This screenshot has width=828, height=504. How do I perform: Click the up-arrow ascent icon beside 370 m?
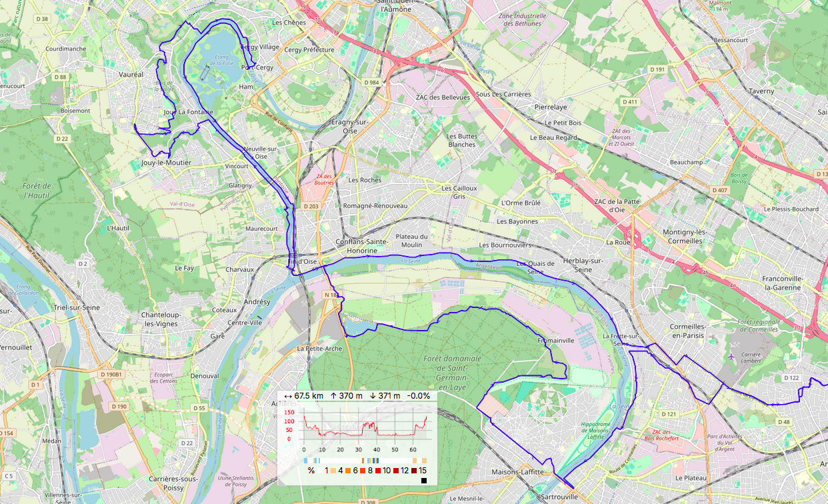click(x=333, y=396)
